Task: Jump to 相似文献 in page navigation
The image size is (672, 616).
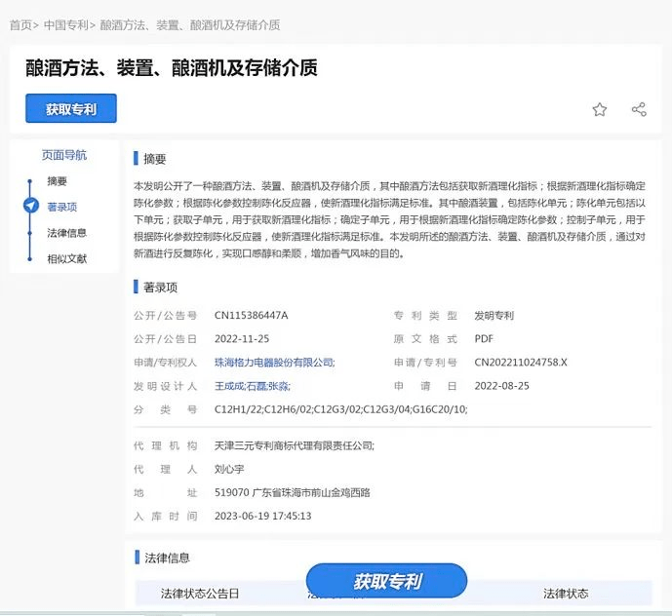Action: pos(67,258)
